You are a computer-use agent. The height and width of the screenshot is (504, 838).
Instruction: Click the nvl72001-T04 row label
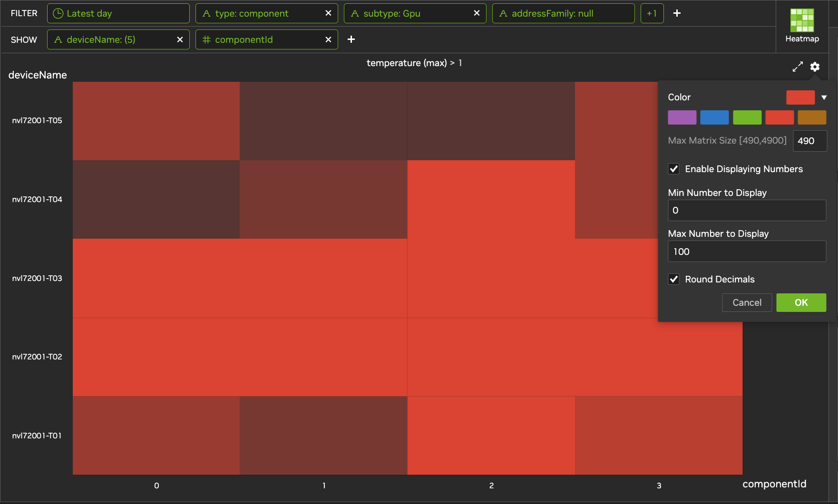37,199
